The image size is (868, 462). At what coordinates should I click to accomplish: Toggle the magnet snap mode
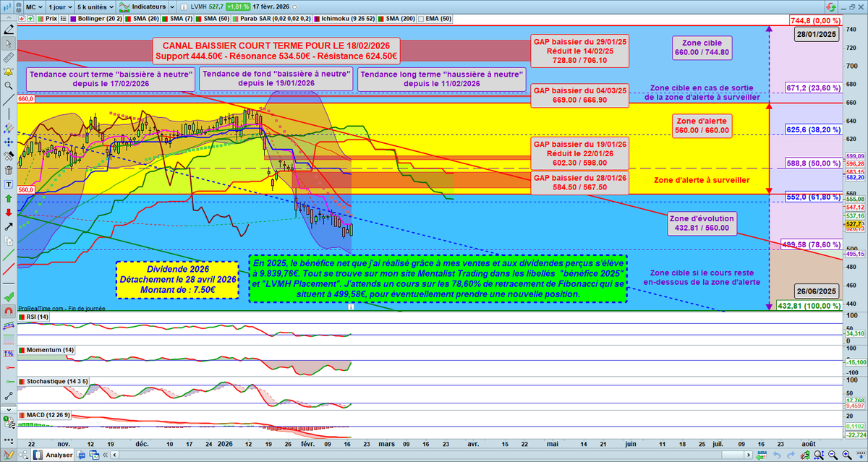9,311
